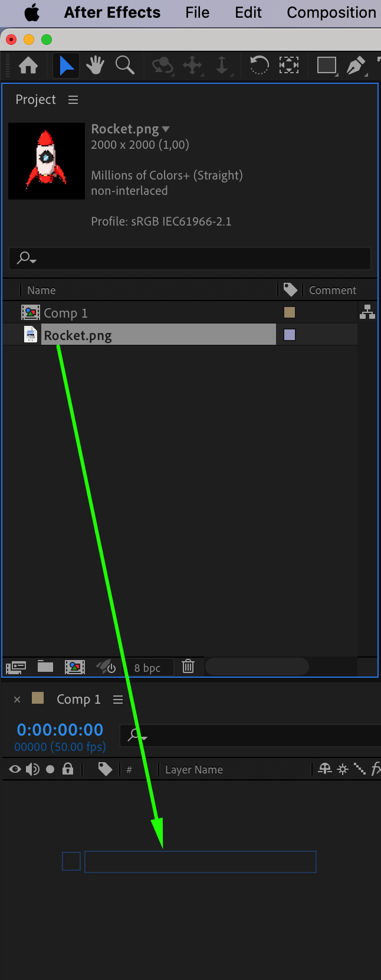Choose the Pen tool

pos(356,65)
